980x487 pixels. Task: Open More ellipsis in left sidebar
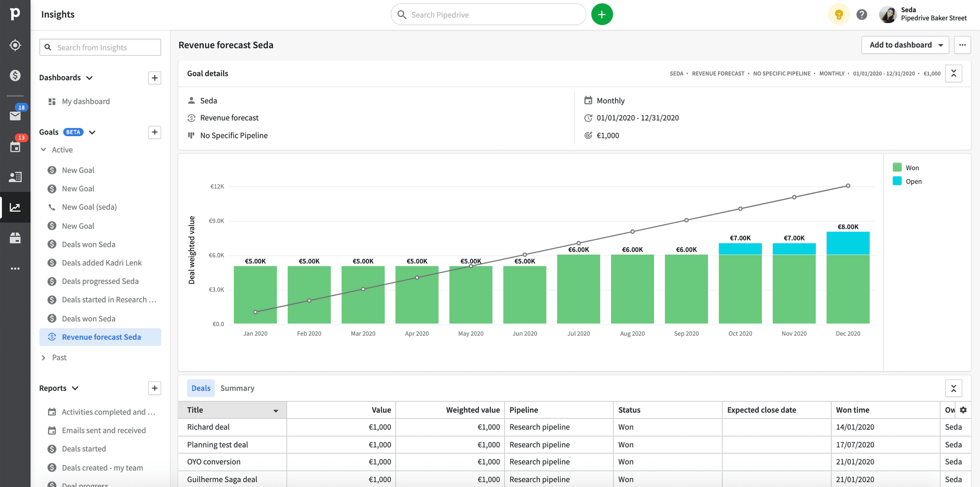pos(15,268)
